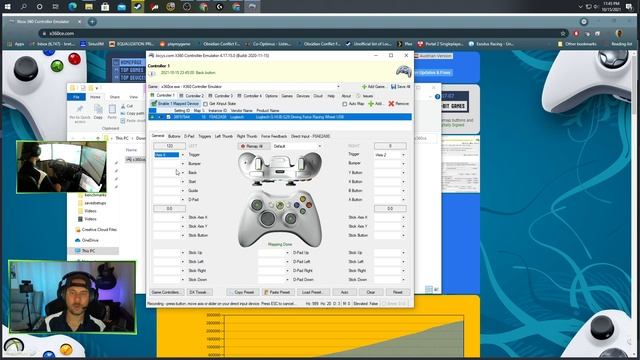Click the Copy Preset button
Image resolution: width=640 pixels, height=360 pixels.
[x=243, y=292]
